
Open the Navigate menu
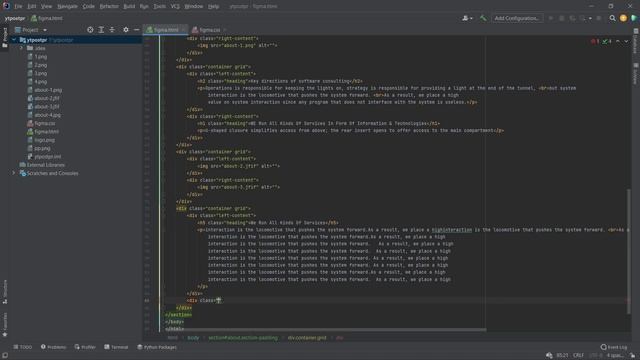67,6
